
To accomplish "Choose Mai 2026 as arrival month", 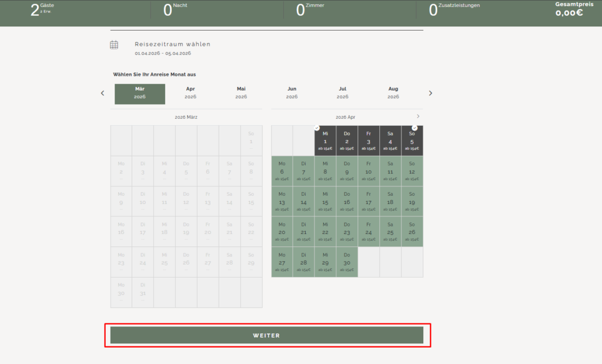I will tap(241, 93).
